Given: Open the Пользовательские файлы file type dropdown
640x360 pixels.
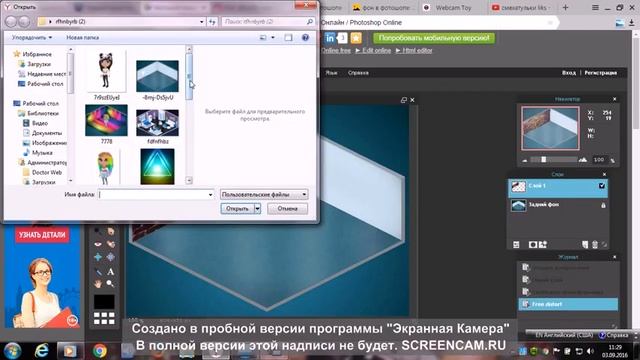Looking at the screenshot, I should click(264, 195).
